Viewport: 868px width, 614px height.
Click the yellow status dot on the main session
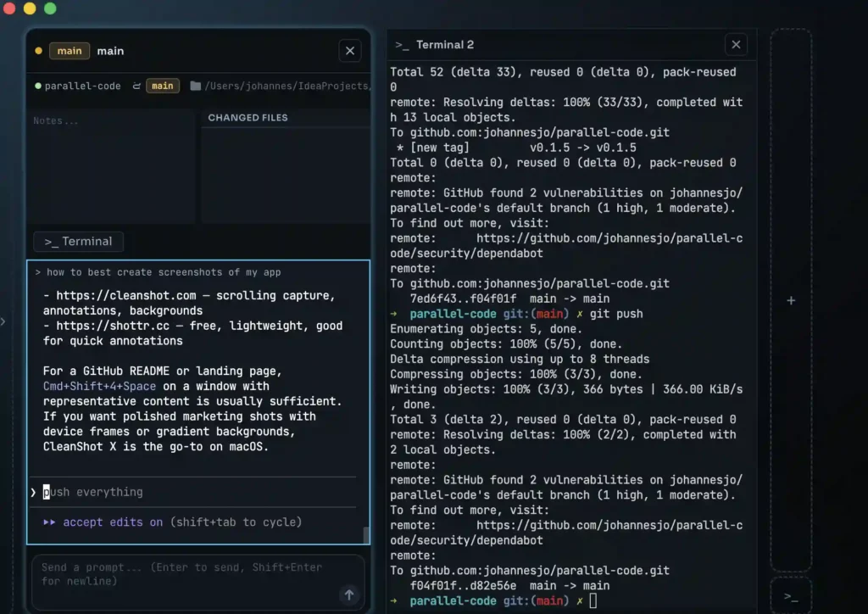point(38,51)
